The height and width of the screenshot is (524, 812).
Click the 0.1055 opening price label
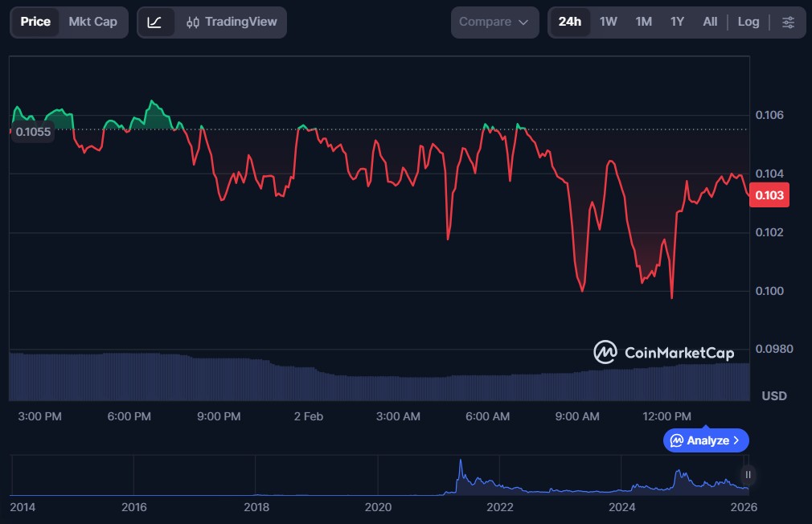pos(32,132)
